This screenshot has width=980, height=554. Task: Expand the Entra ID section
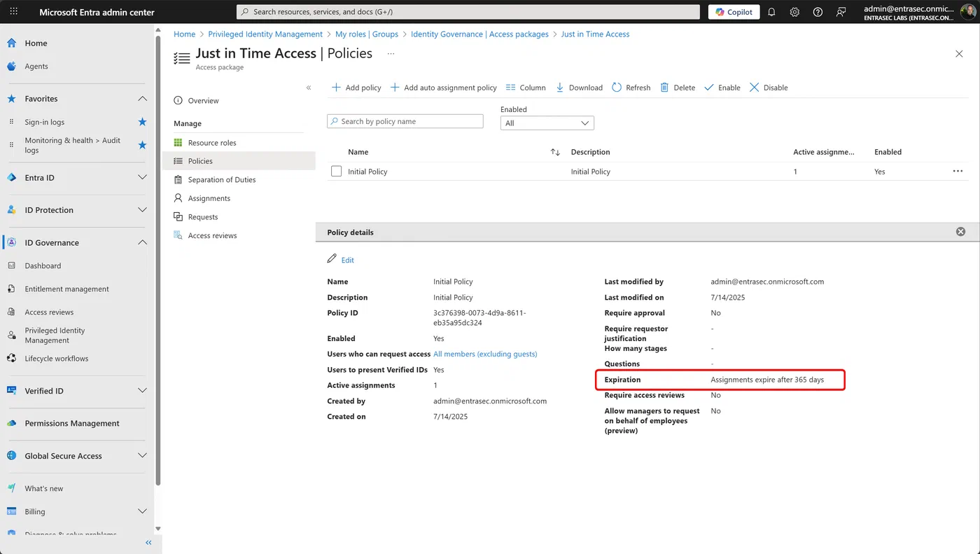pyautogui.click(x=142, y=178)
